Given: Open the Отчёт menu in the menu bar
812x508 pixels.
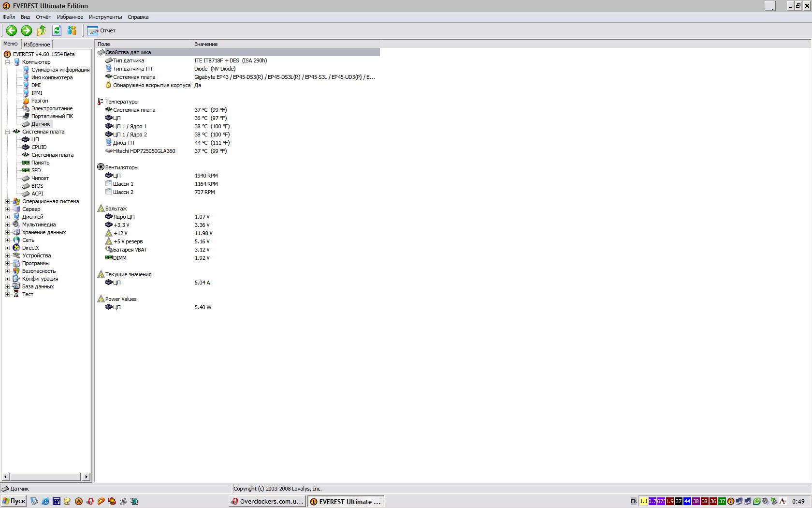Looking at the screenshot, I should pyautogui.click(x=43, y=17).
